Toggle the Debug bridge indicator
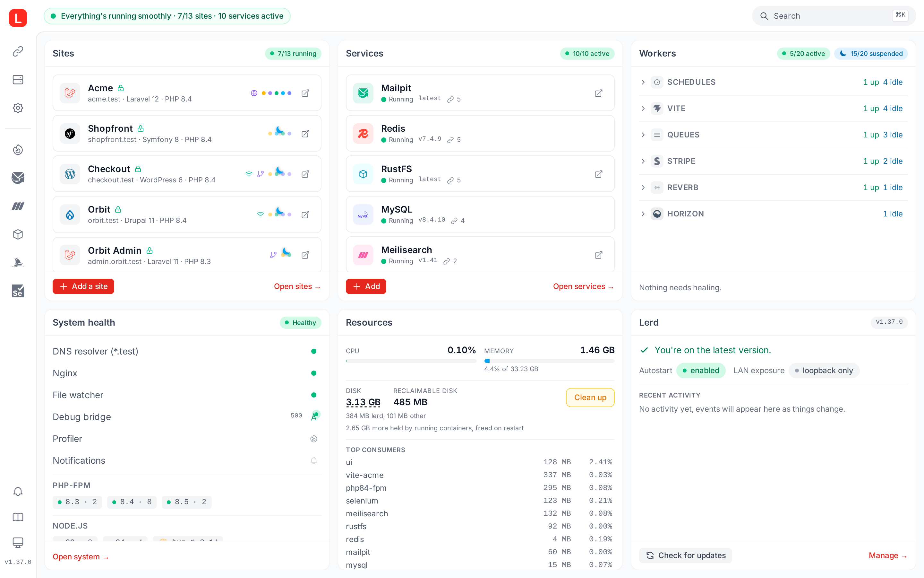Screen dimensions: 924x578 314,416
